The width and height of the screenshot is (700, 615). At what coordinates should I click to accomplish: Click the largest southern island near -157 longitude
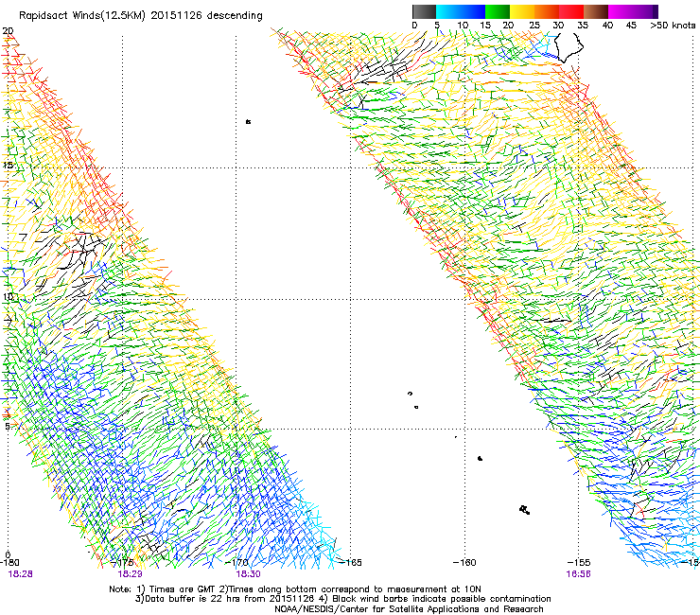coord(525,510)
